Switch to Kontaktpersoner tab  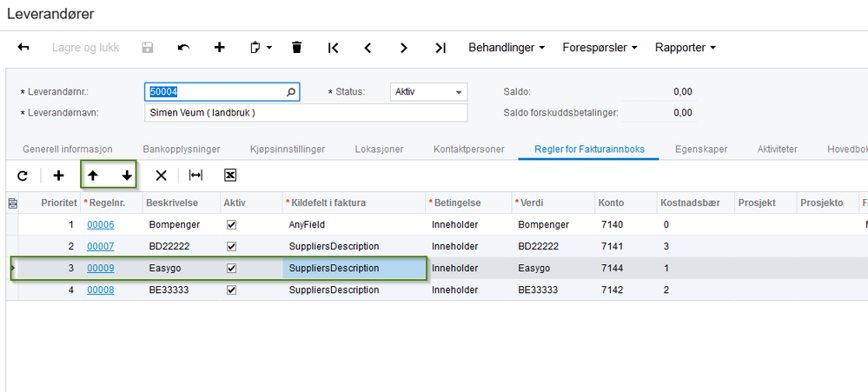click(x=469, y=149)
